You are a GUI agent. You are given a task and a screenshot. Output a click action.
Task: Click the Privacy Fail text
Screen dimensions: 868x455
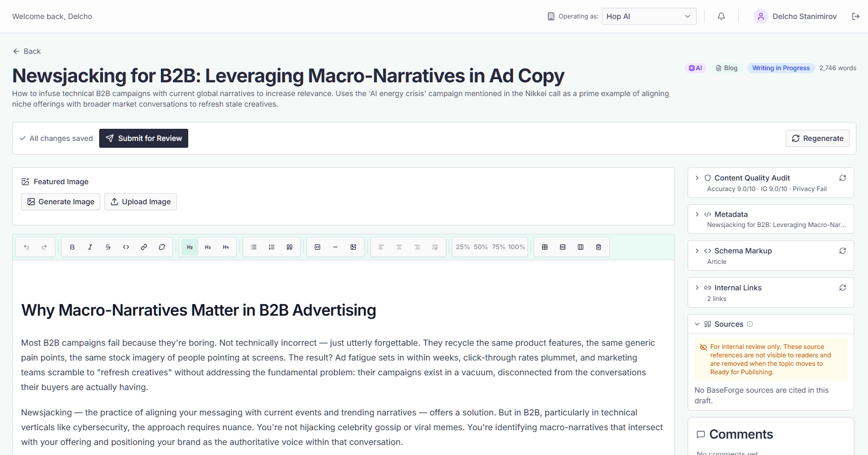[809, 189]
